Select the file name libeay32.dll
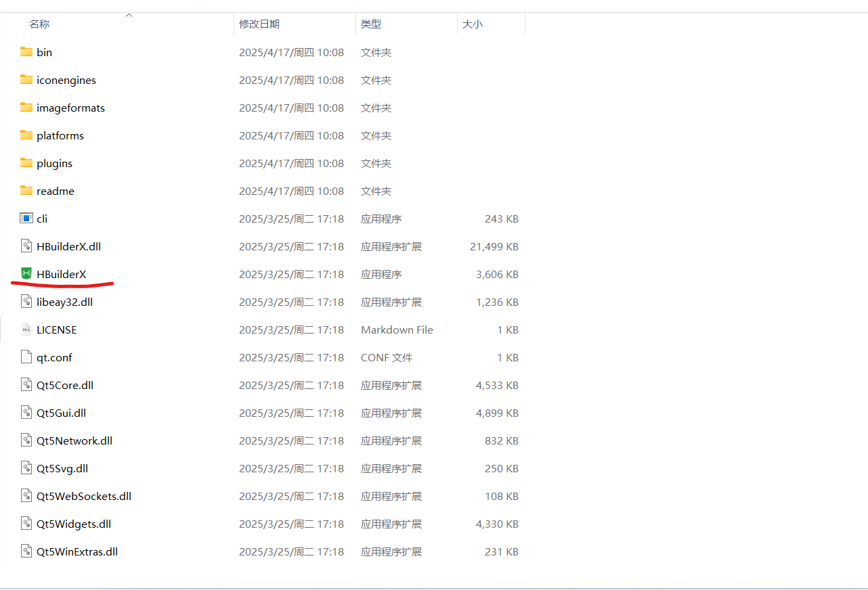This screenshot has height=590, width=868. point(65,302)
